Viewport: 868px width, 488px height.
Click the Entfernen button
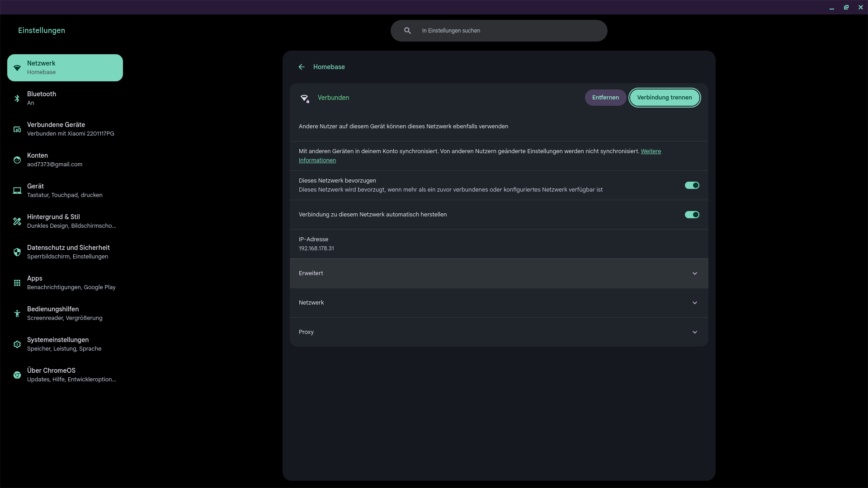tap(605, 98)
